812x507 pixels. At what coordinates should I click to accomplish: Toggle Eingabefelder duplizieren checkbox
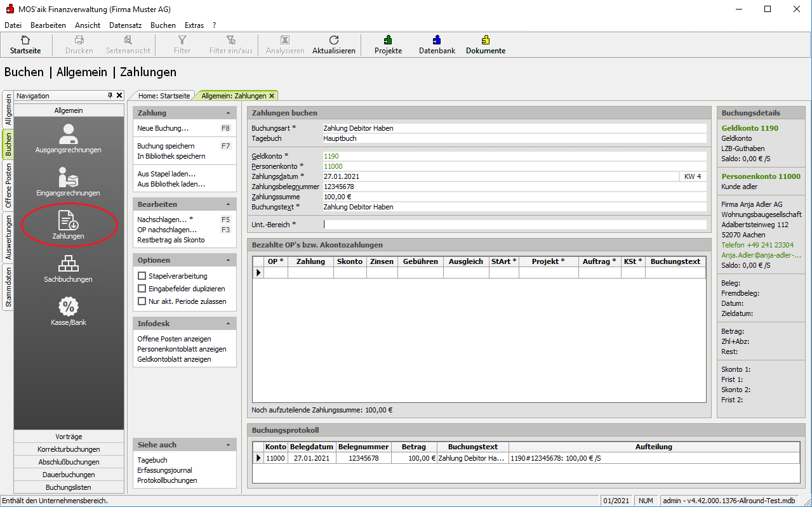point(142,289)
